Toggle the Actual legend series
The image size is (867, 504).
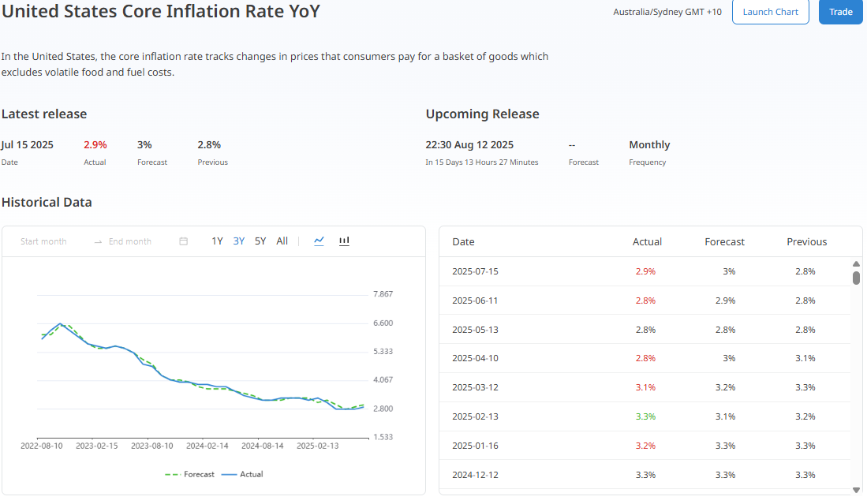point(242,475)
